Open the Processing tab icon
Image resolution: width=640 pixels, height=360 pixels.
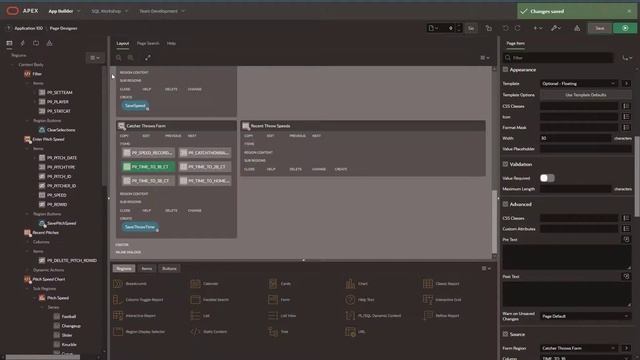pyautogui.click(x=36, y=43)
